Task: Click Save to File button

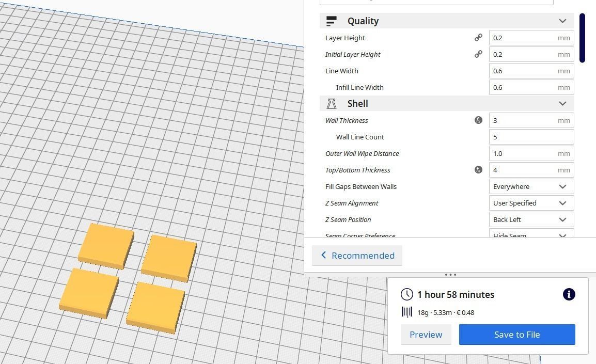Action: (517, 335)
